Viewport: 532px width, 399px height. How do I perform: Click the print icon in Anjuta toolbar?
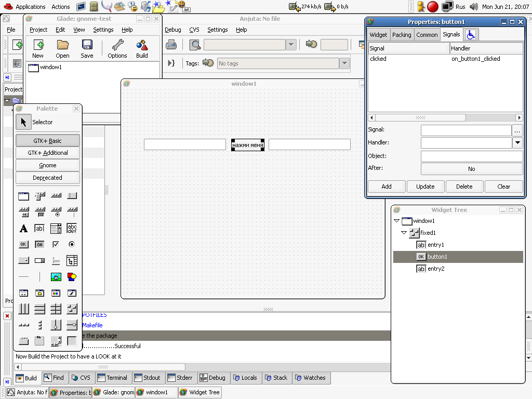click(x=171, y=45)
